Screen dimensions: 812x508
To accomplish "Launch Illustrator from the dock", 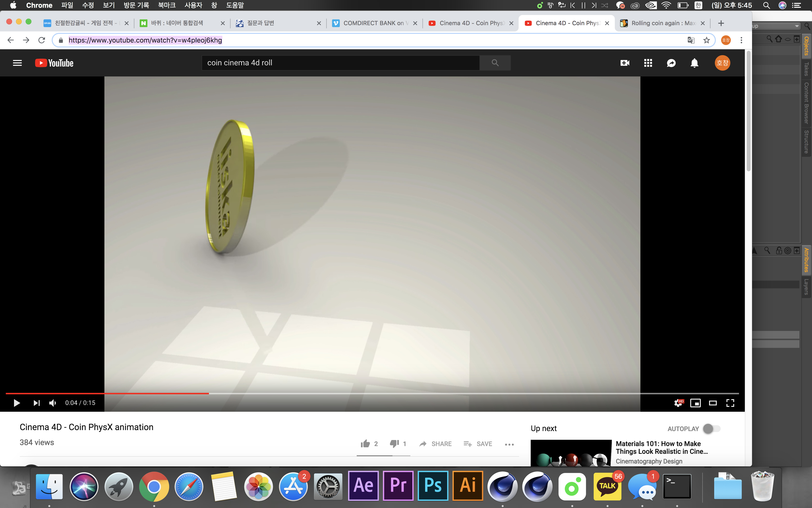I will [x=468, y=486].
